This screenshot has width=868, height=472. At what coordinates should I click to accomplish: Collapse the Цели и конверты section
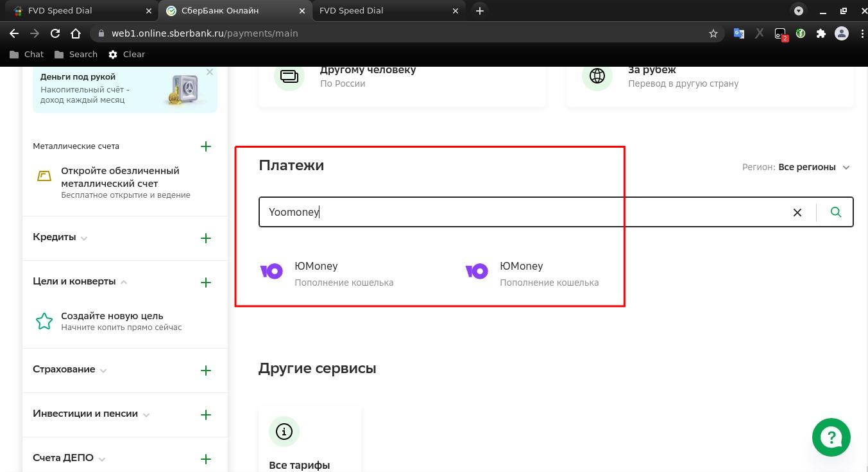(124, 281)
